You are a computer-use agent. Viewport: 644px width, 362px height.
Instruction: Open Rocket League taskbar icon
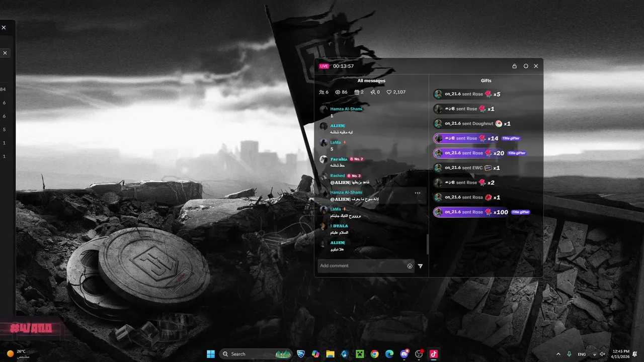tap(301, 354)
